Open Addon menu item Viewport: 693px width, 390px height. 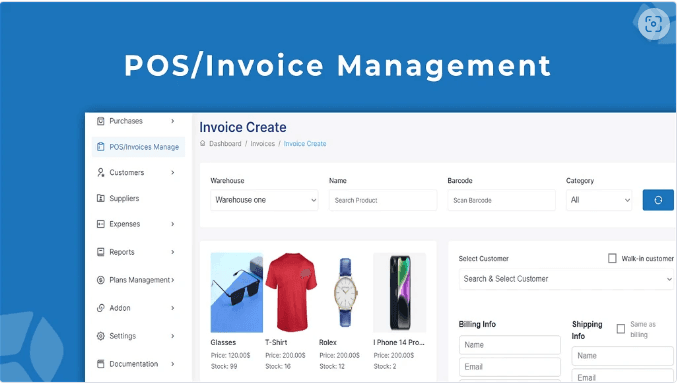[120, 308]
